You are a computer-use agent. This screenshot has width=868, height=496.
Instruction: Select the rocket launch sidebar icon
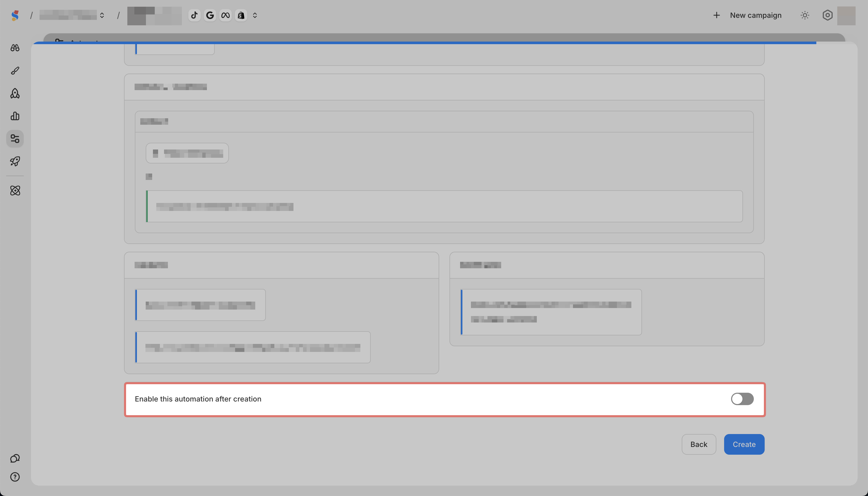coord(15,93)
